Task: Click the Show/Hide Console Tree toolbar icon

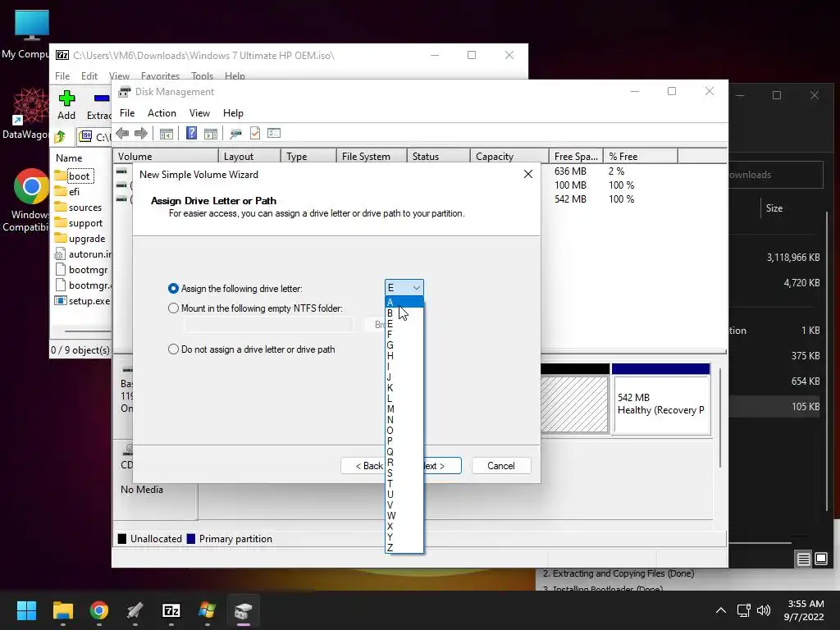Action: pos(166,134)
